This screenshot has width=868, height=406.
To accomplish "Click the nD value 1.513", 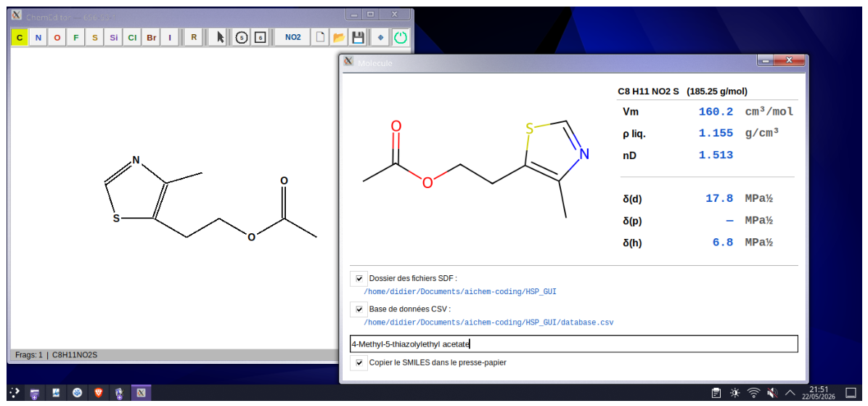I will pos(716,155).
